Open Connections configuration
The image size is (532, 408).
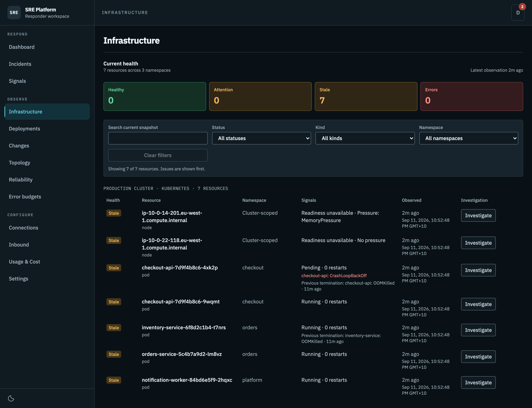click(47, 227)
